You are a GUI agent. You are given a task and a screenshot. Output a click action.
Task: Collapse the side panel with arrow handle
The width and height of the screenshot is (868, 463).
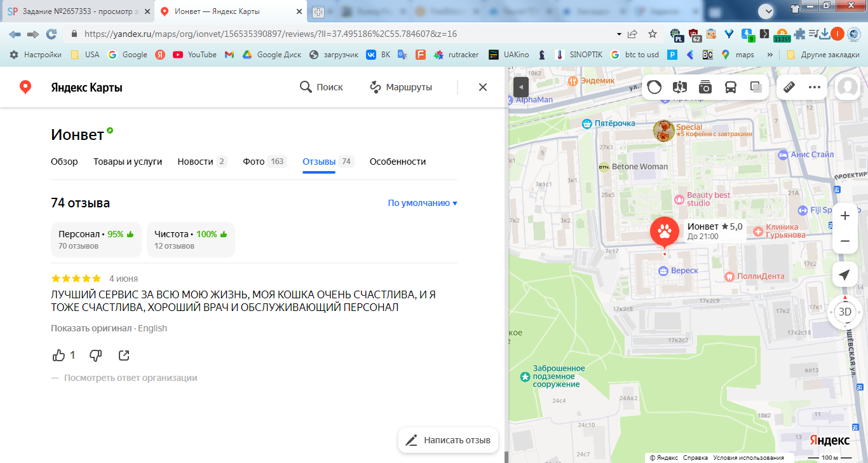521,87
